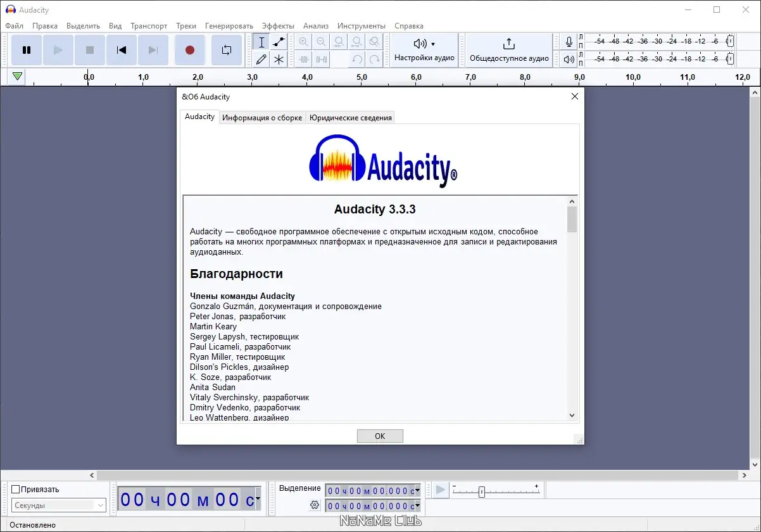Screen dimensions: 761x532
Task: Click Silence audio selection icon
Action: tap(322, 60)
